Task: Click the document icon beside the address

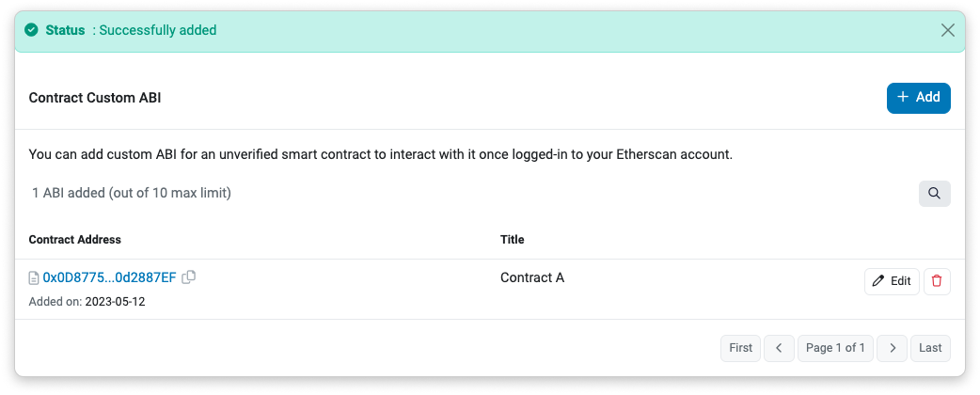Action: click(35, 278)
